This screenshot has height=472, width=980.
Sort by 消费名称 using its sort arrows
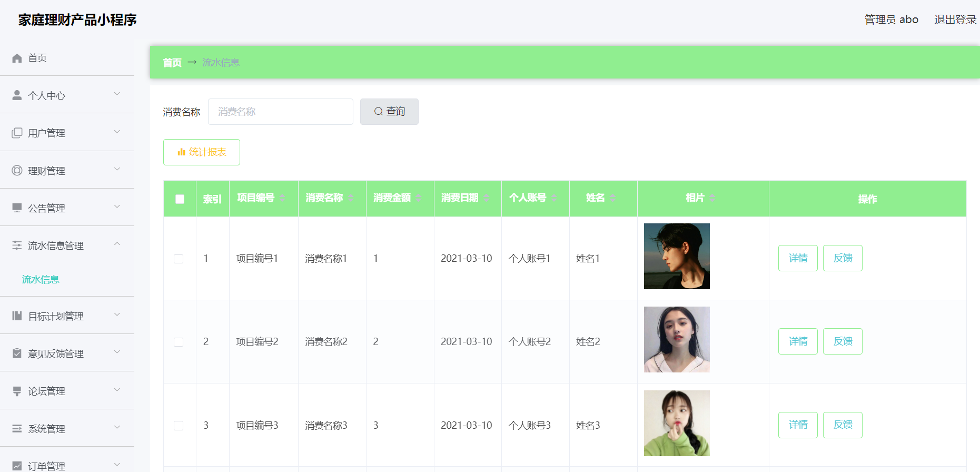click(x=351, y=198)
